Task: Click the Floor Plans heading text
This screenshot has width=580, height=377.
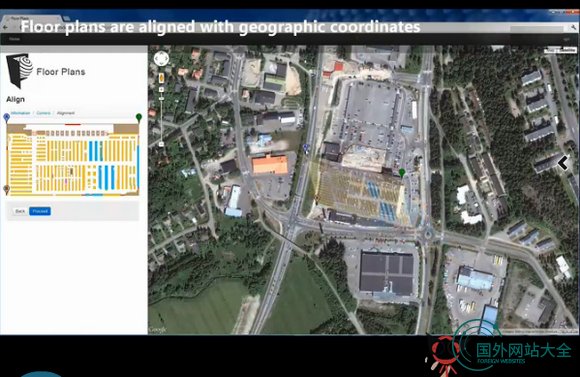Action: [61, 72]
